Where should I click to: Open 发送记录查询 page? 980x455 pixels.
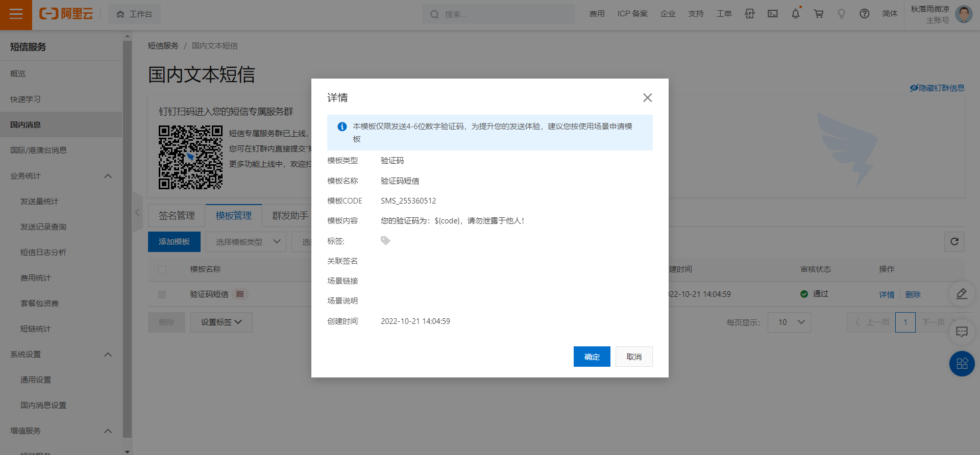coord(43,226)
